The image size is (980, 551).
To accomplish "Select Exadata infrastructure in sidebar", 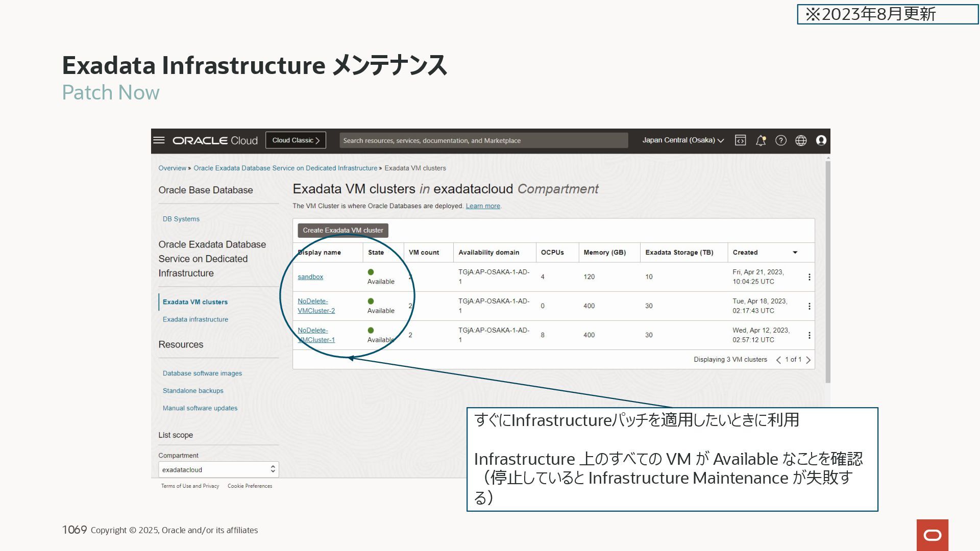I will point(195,319).
